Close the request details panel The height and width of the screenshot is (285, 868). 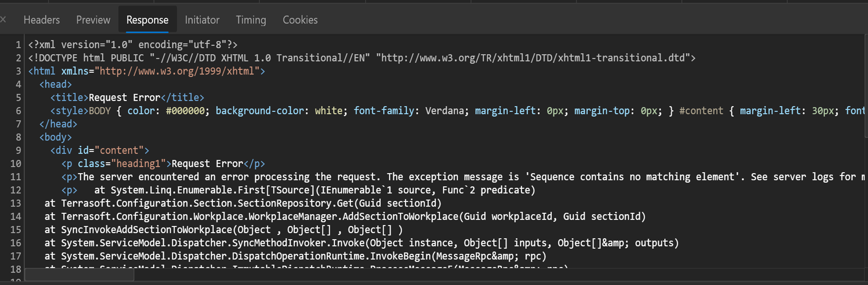click(x=3, y=19)
